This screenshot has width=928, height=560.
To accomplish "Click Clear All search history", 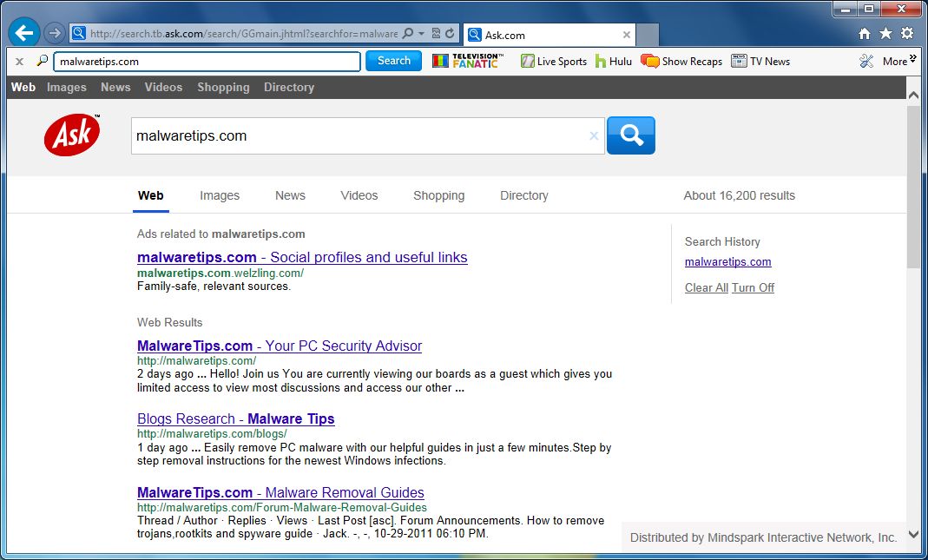I will tap(706, 287).
